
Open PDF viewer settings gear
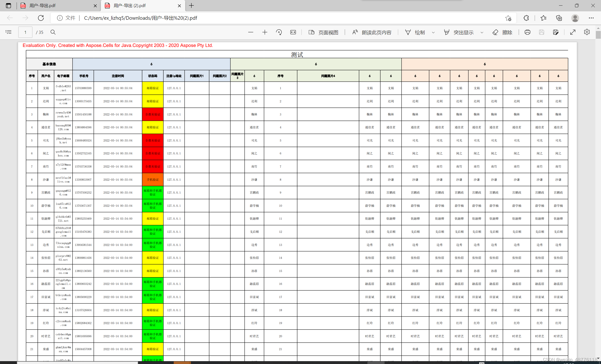(x=587, y=32)
